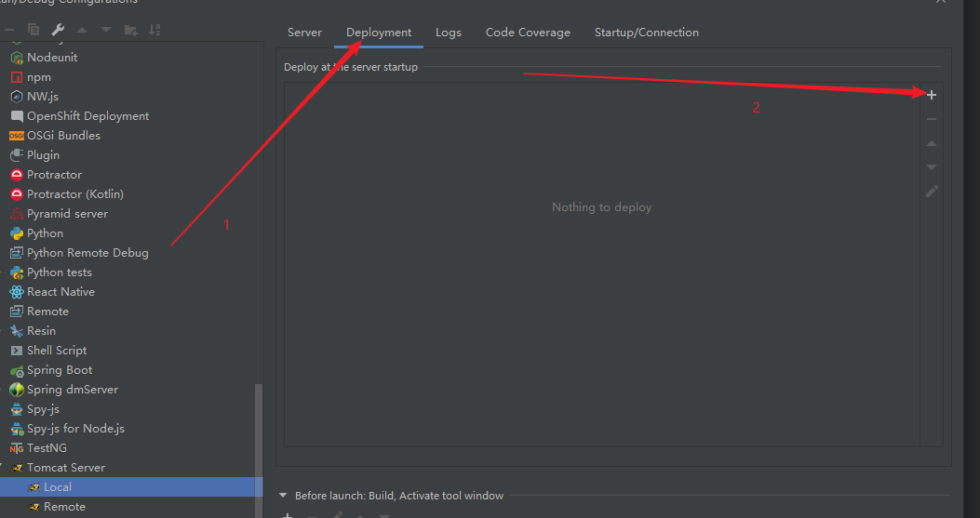Switch to the Server tab
980x518 pixels.
(x=304, y=33)
